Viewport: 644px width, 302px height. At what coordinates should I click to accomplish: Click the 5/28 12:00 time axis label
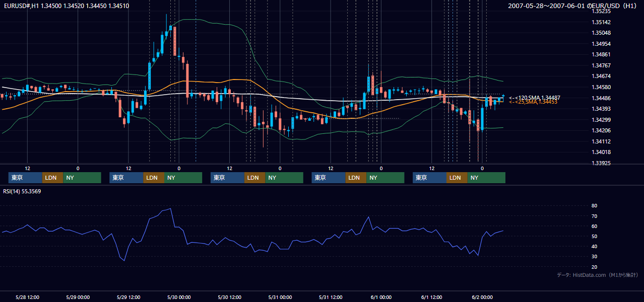click(x=28, y=297)
